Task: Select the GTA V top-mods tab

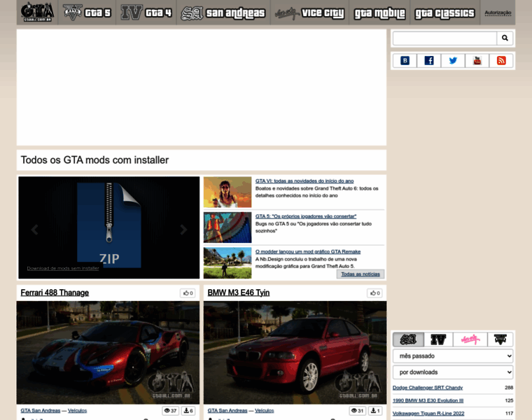Action: (x=500, y=339)
